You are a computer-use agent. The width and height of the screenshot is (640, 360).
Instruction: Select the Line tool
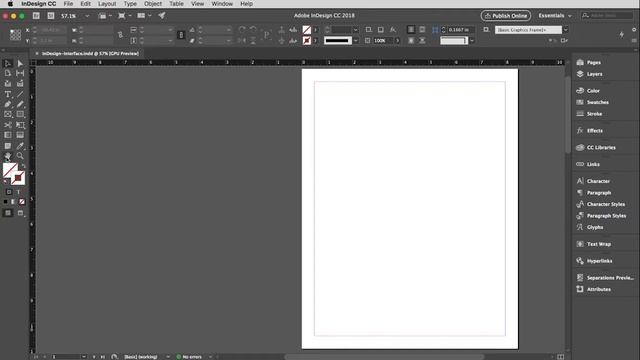coord(20,94)
